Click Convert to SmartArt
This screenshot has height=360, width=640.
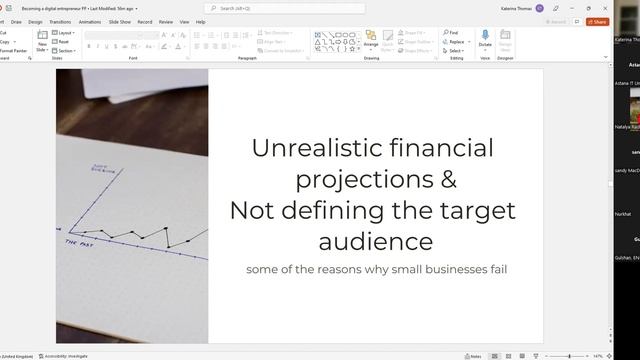click(x=281, y=51)
